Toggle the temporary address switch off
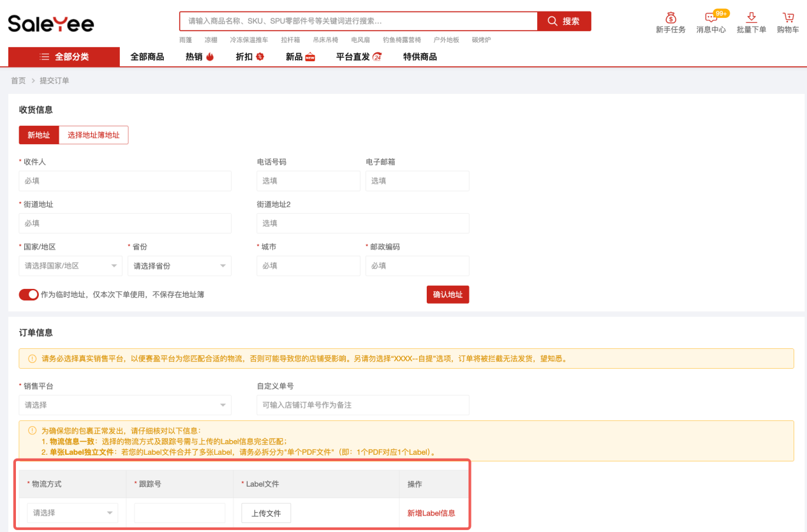 [29, 295]
